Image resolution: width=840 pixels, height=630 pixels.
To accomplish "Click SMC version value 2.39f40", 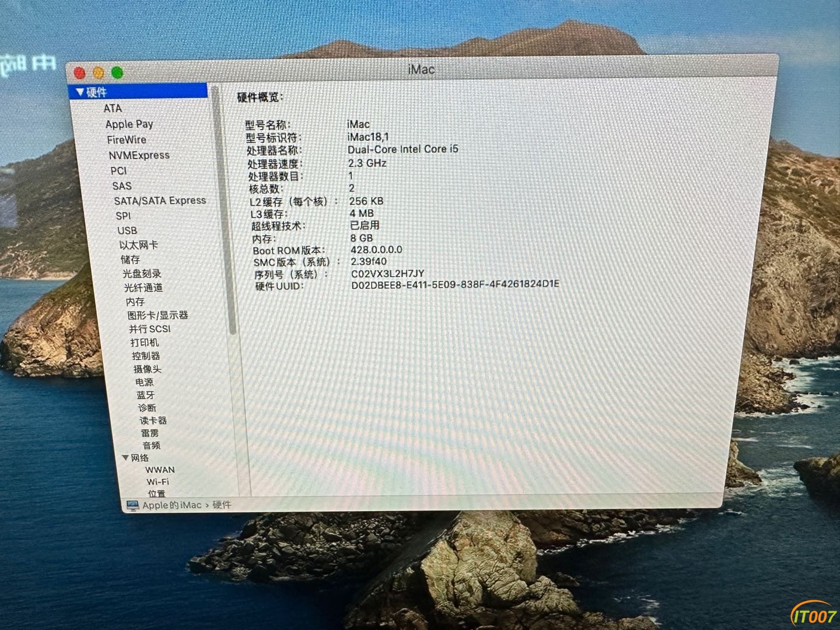I will [369, 261].
